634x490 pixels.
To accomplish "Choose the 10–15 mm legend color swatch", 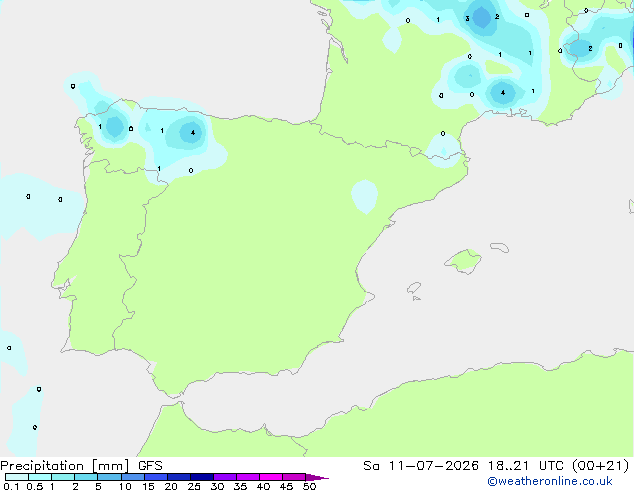I will (x=133, y=477).
